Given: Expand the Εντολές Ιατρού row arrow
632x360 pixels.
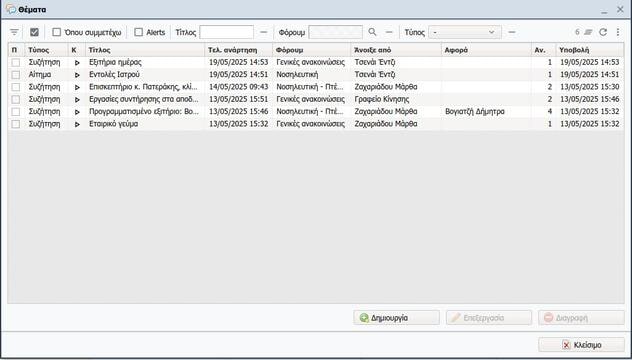Looking at the screenshot, I should click(77, 75).
